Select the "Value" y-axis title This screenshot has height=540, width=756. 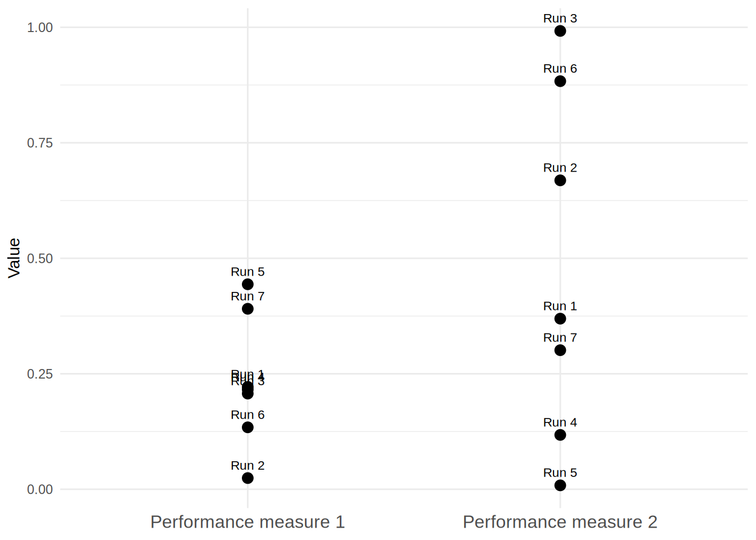tap(14, 258)
